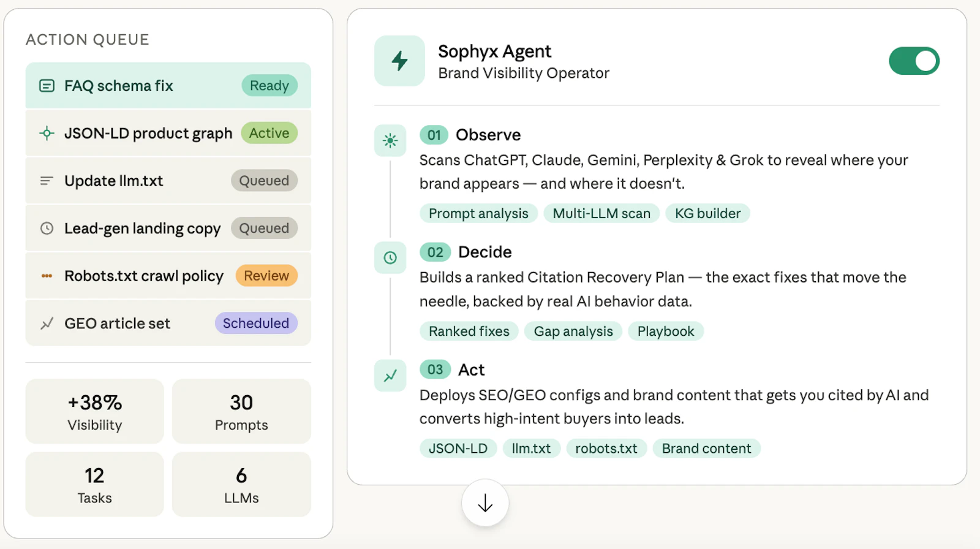Viewport: 980px width, 549px height.
Task: Select the Lead-gen landing copy row
Action: pyautogui.click(x=168, y=229)
